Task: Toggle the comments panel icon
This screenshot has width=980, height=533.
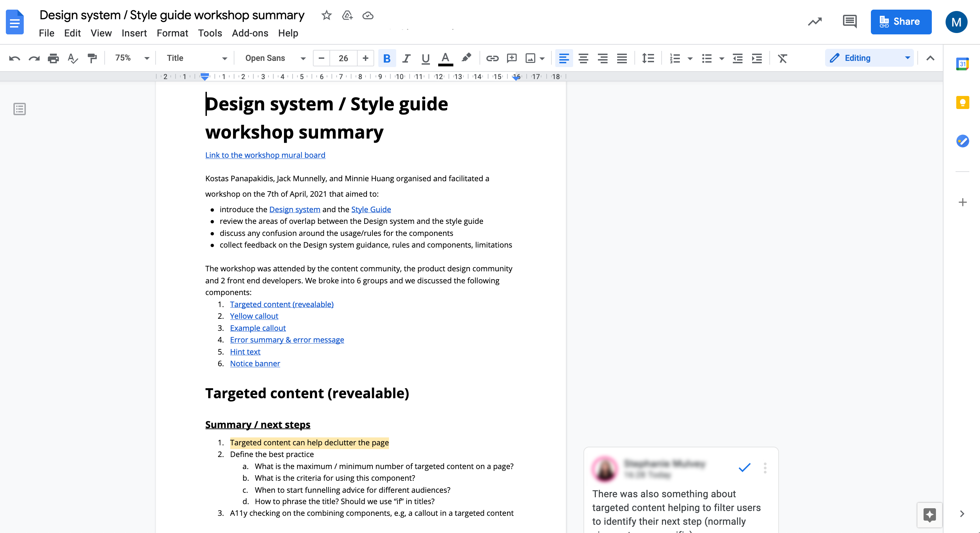Action: click(x=849, y=22)
